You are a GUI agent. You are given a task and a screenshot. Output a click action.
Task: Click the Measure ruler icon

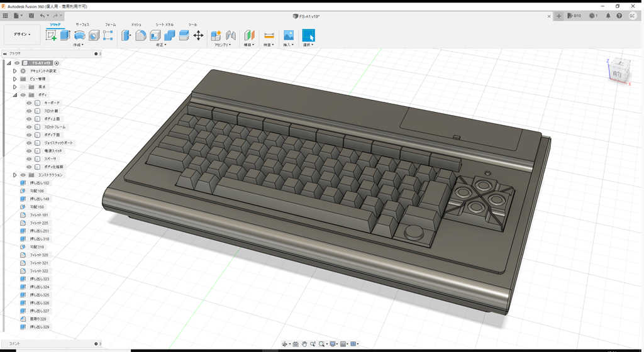(x=269, y=36)
